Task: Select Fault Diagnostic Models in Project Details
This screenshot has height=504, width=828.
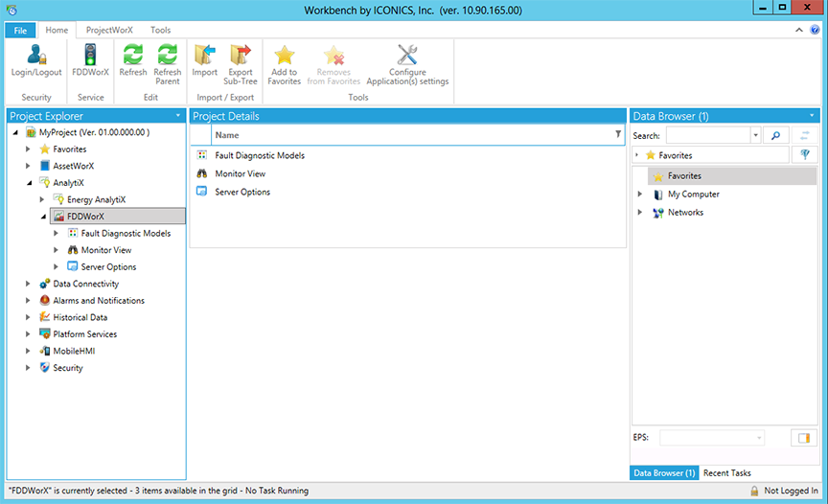Action: coord(260,155)
